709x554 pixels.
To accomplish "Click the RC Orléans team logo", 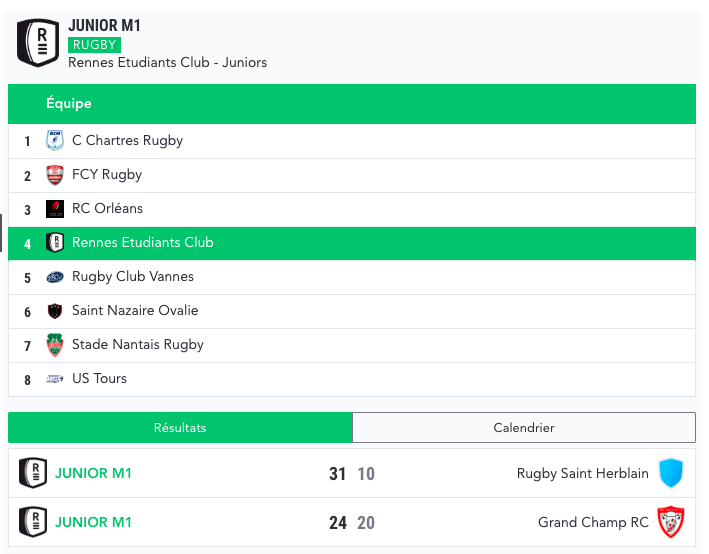I will 55,209.
